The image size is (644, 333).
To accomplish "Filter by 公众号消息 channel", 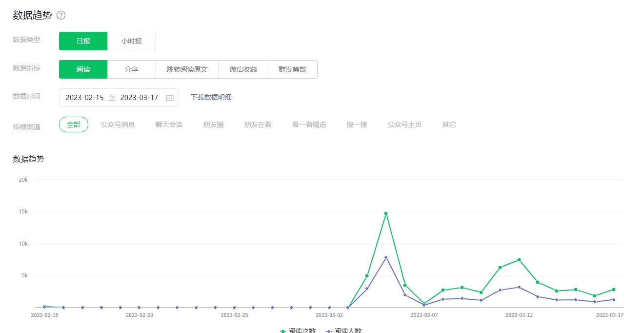I will coord(118,125).
